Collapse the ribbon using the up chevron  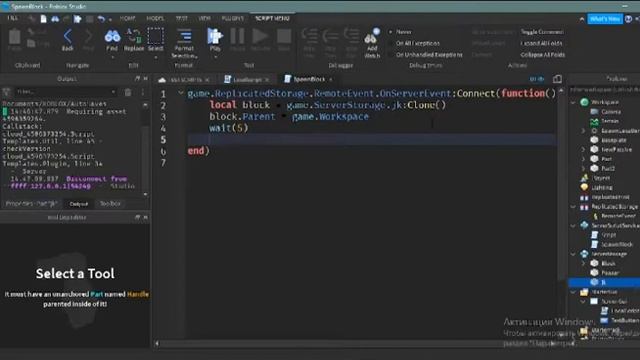581,19
